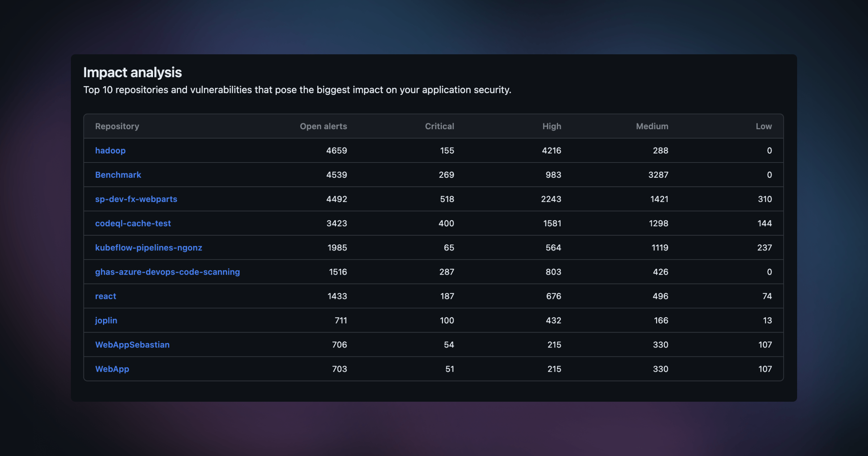Open the codeql-cache-test repository link
Viewport: 868px width, 456px height.
tap(133, 223)
